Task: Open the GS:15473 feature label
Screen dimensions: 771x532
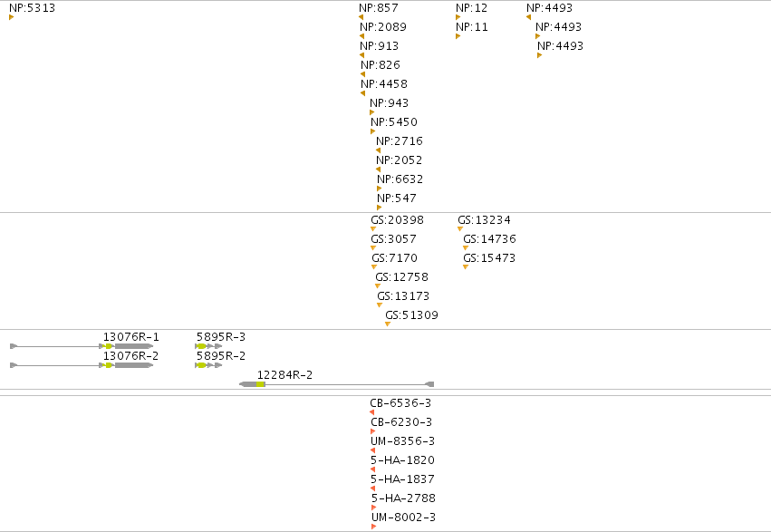Action: [489, 258]
